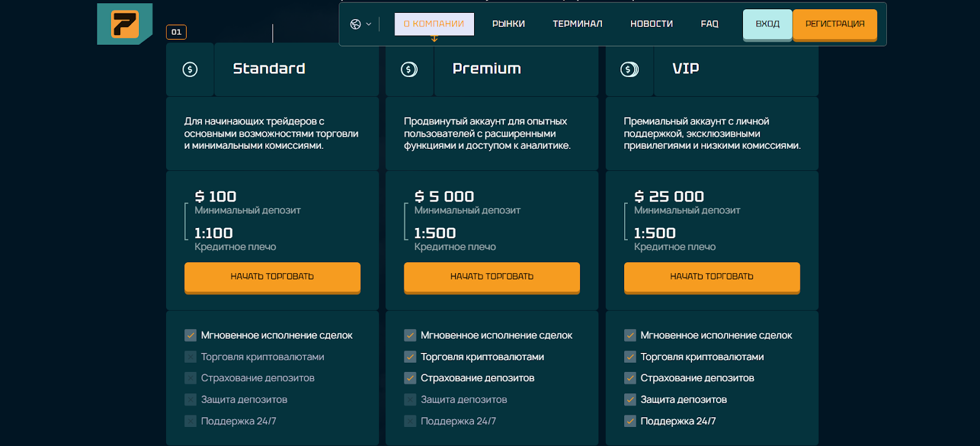Viewport: 980px width, 446px height.
Task: Open the РЫНКИ menu item
Action: [508, 24]
